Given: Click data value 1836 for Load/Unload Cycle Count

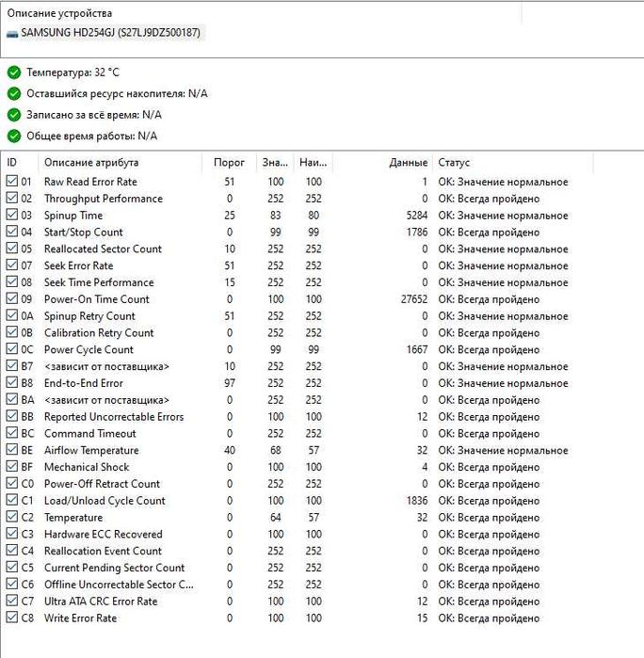Looking at the screenshot, I should point(417,501).
